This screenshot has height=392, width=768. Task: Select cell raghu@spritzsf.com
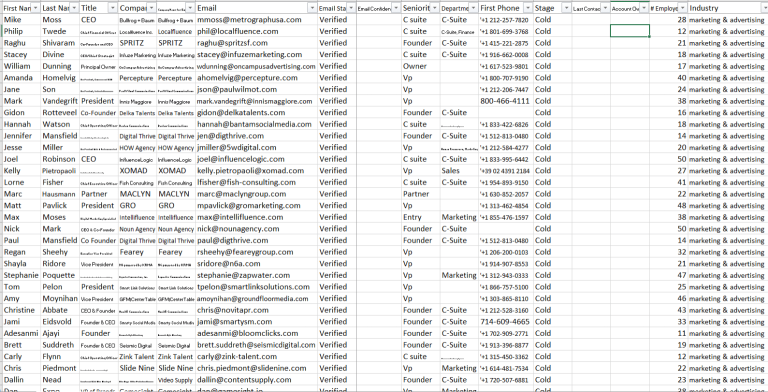coord(257,43)
